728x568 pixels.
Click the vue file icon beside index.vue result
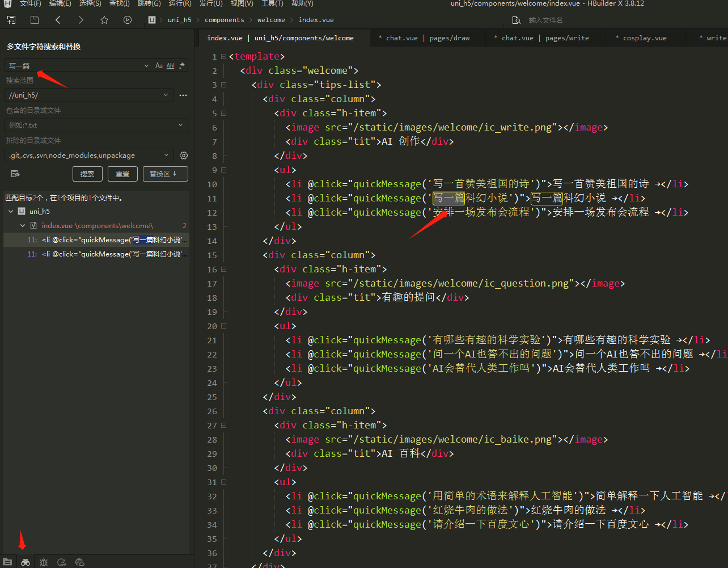33,225
